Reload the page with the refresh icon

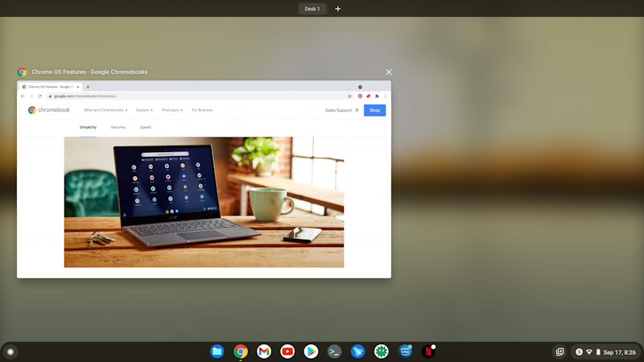(x=39, y=96)
